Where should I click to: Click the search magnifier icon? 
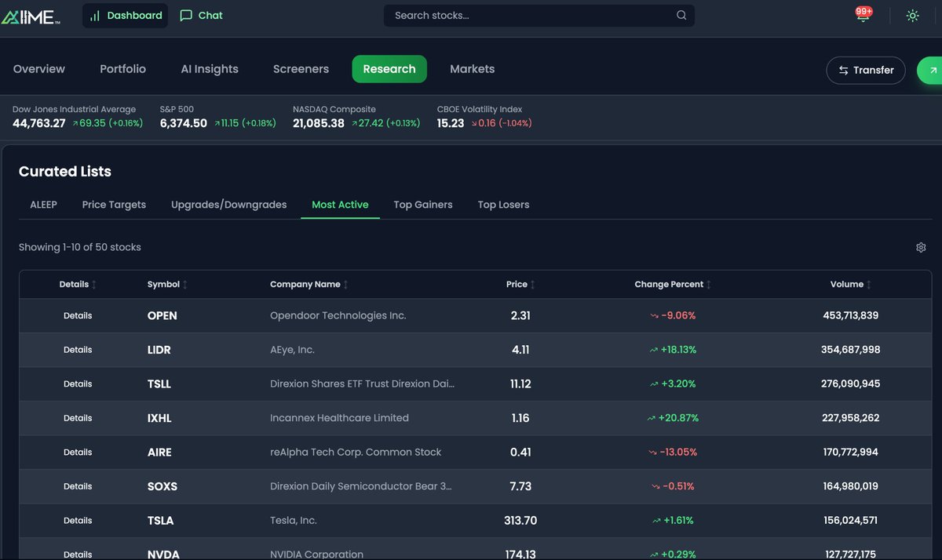click(681, 15)
